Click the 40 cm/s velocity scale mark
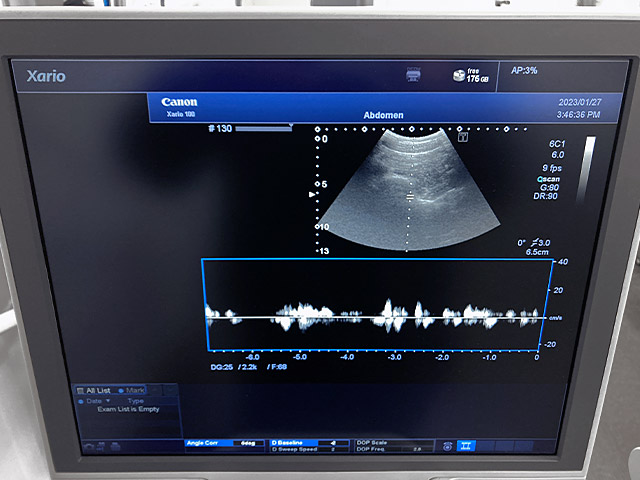Viewport: 640px width, 480px height. click(563, 262)
